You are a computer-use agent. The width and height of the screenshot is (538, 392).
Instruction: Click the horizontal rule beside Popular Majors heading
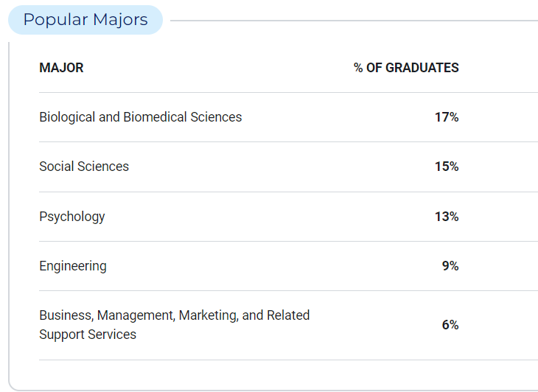pos(354,21)
